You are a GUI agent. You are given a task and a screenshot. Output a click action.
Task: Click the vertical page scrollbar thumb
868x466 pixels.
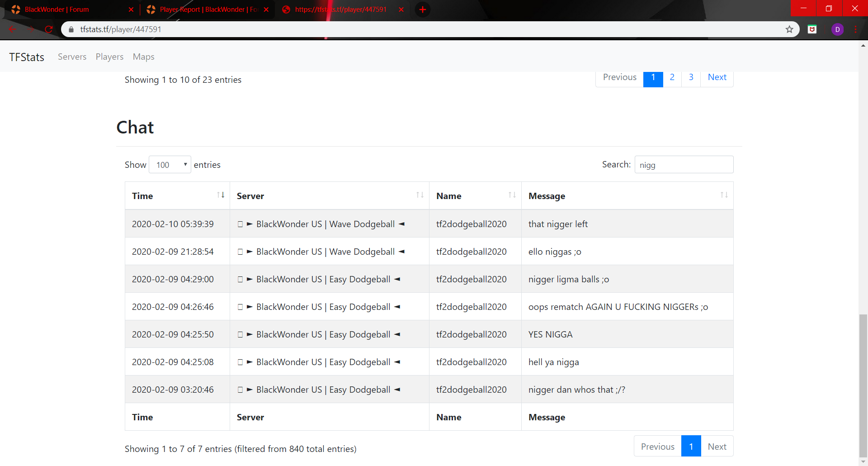(x=863, y=385)
